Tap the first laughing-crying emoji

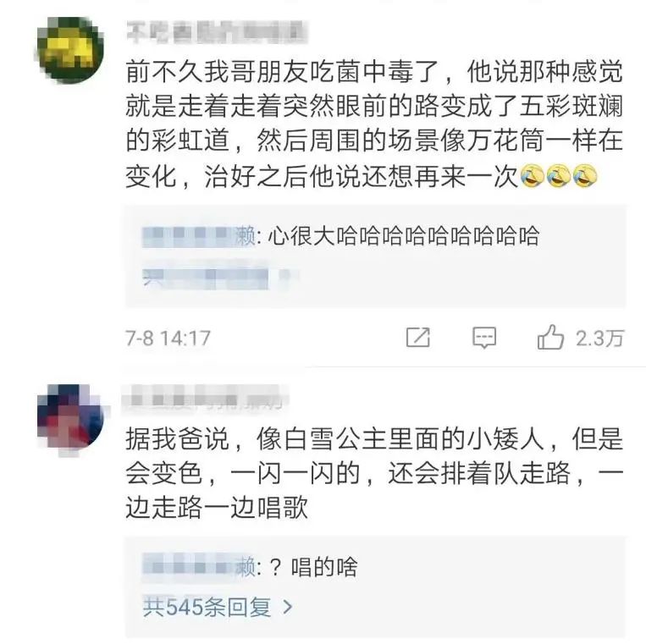pyautogui.click(x=532, y=176)
